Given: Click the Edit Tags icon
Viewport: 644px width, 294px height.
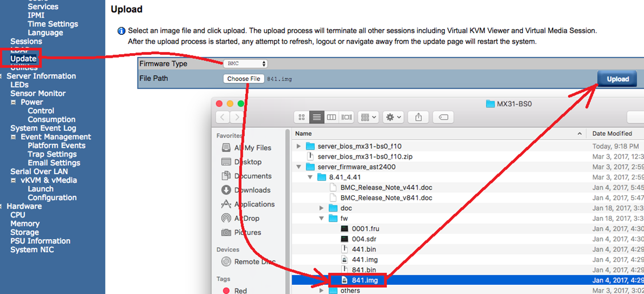Looking at the screenshot, I should point(443,117).
